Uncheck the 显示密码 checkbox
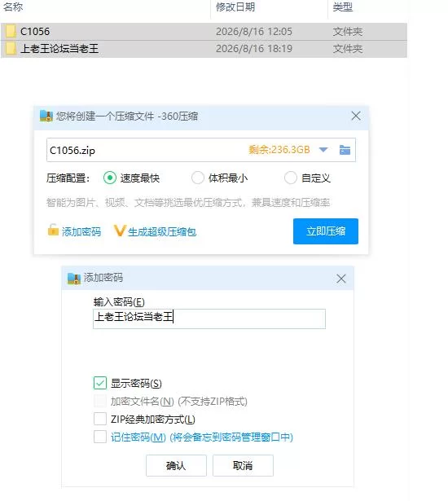The image size is (448, 501). tap(100, 383)
